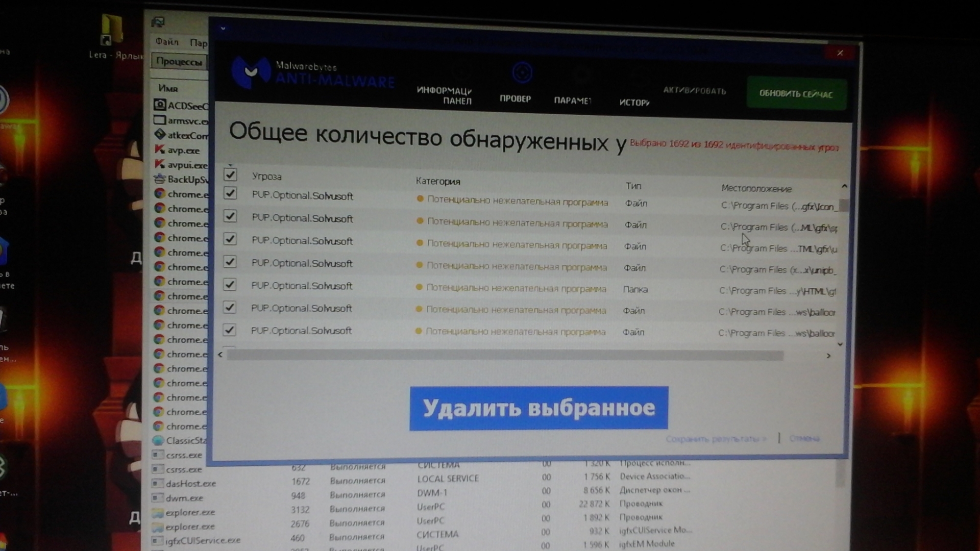
Task: Select the avp.exe Kaspersky process icon
Action: pos(160,150)
